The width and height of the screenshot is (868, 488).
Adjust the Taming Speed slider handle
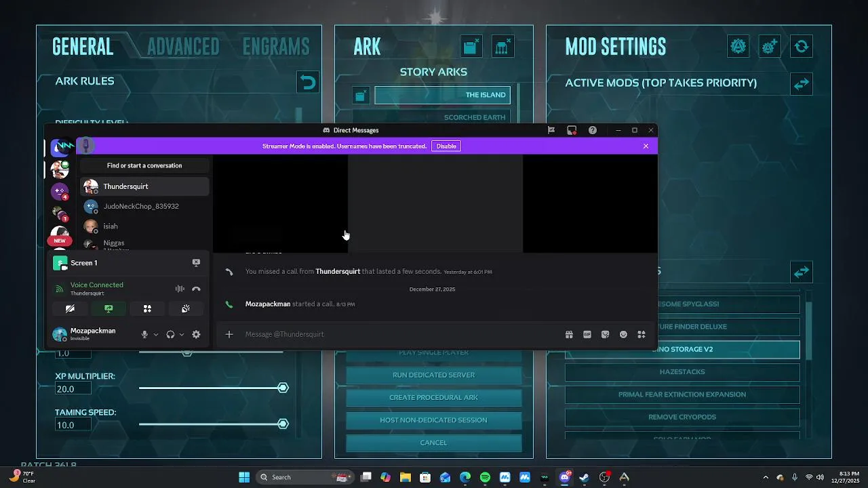click(x=283, y=424)
